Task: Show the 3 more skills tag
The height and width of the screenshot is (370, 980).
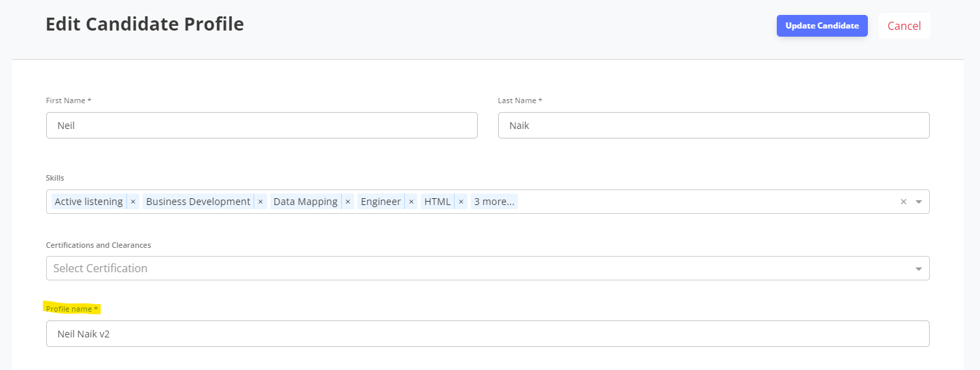Action: [494, 202]
